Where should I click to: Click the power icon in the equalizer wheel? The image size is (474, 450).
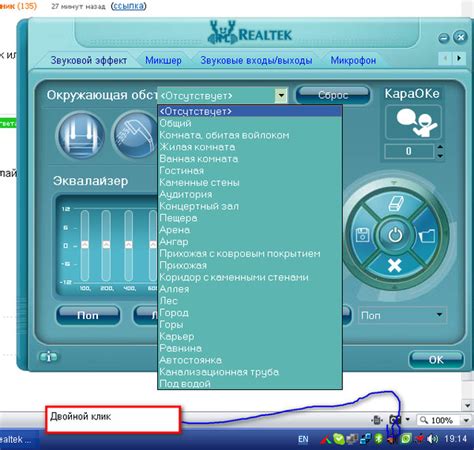pyautogui.click(x=395, y=235)
